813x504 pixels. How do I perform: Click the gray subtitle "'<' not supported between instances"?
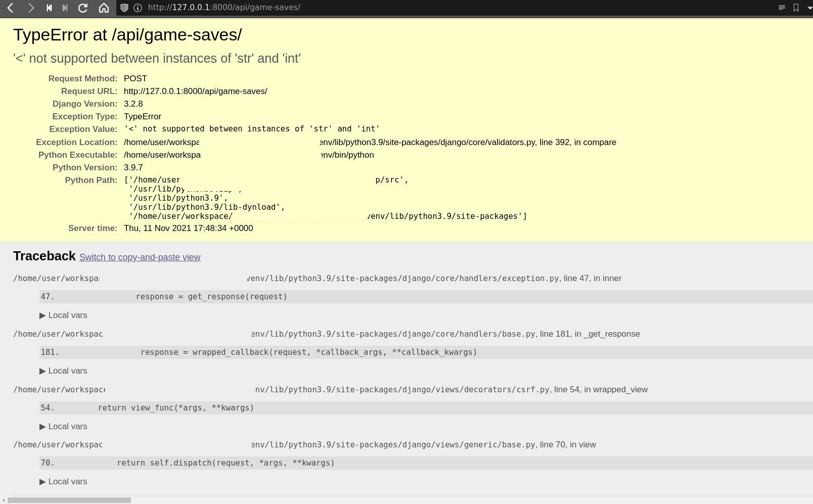point(157,59)
